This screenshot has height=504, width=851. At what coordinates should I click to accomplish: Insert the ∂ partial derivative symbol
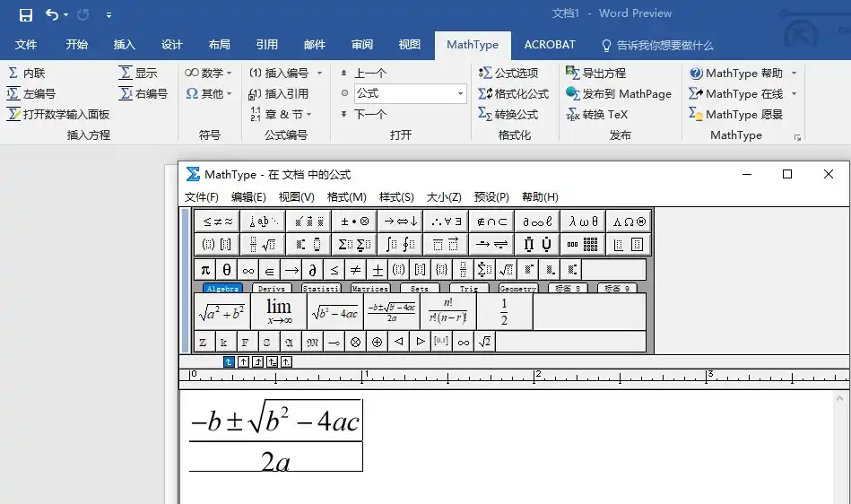click(313, 269)
